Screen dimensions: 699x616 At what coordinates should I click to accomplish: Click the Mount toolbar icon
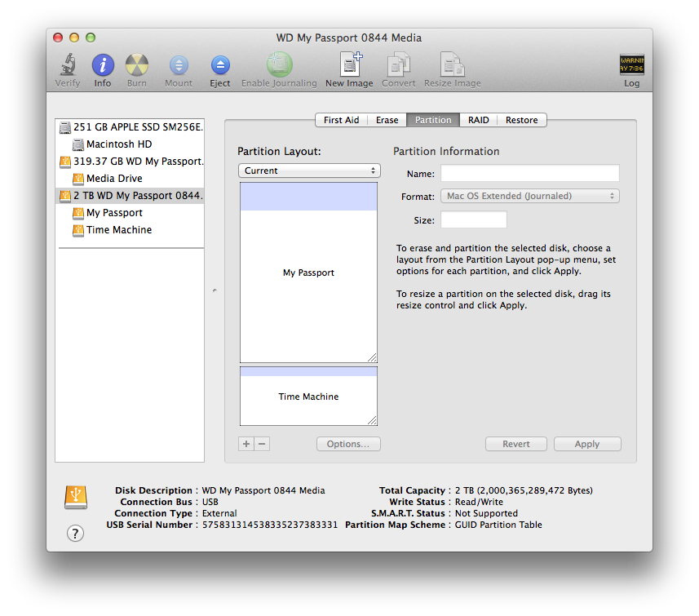(179, 65)
